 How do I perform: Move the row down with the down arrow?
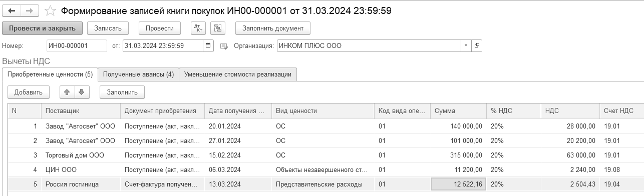tap(82, 91)
